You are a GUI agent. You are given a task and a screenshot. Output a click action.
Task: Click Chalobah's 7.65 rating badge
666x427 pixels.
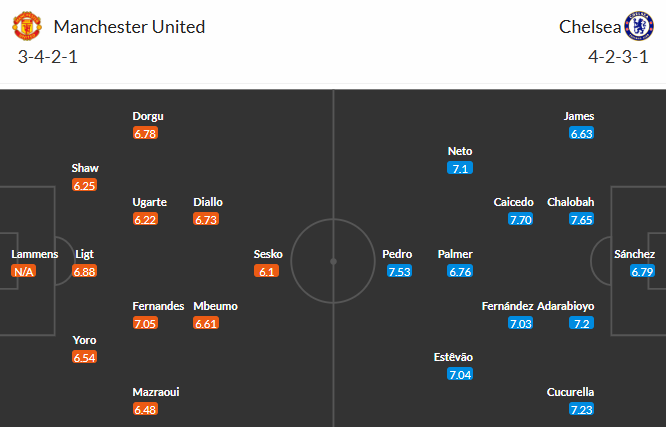pyautogui.click(x=581, y=220)
